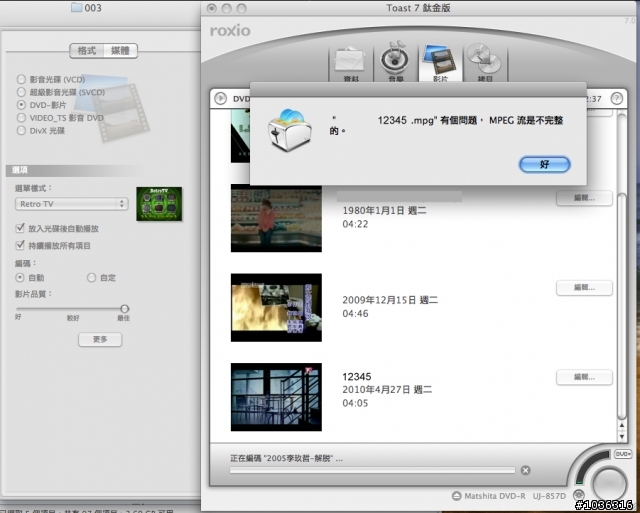Image resolution: width=640 pixels, height=513 pixels.
Task: Click the date text 2010年4月27日 週二
Action: pos(387,390)
